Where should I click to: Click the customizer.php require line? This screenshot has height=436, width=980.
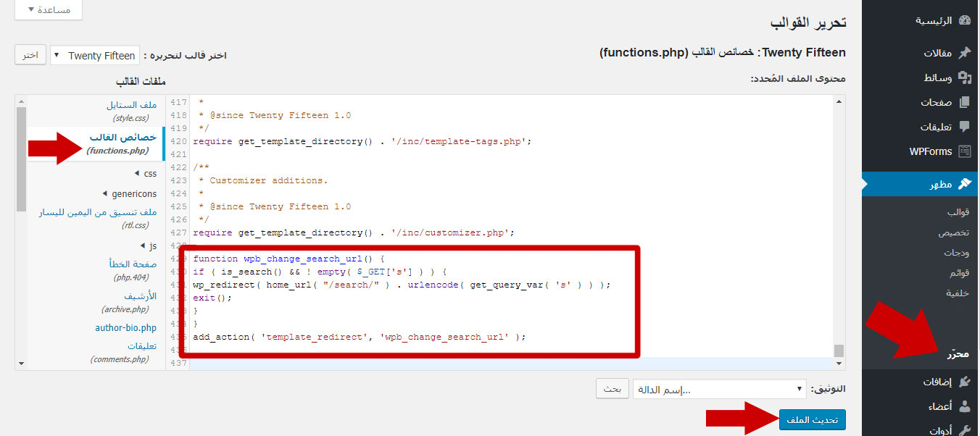[x=354, y=232]
